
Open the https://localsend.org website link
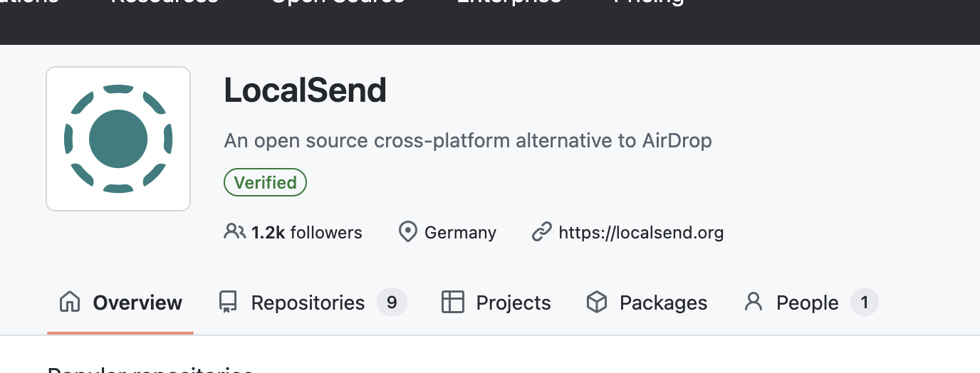[x=641, y=232]
